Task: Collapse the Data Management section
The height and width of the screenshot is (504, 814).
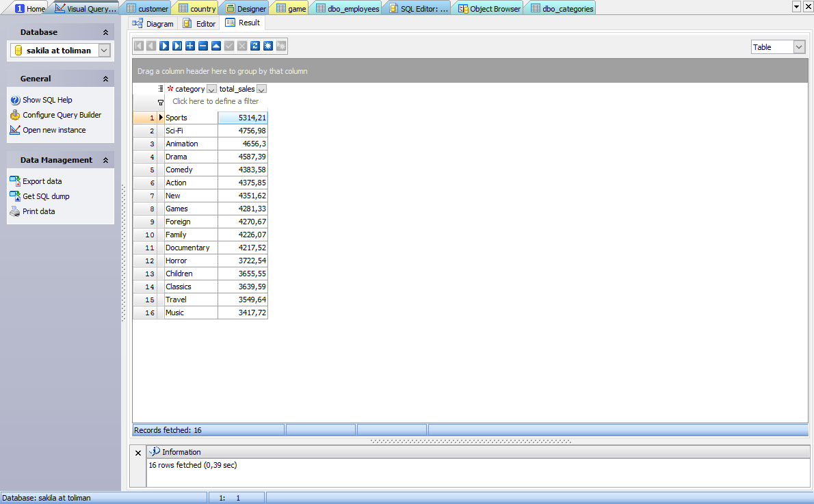Action: tap(105, 160)
